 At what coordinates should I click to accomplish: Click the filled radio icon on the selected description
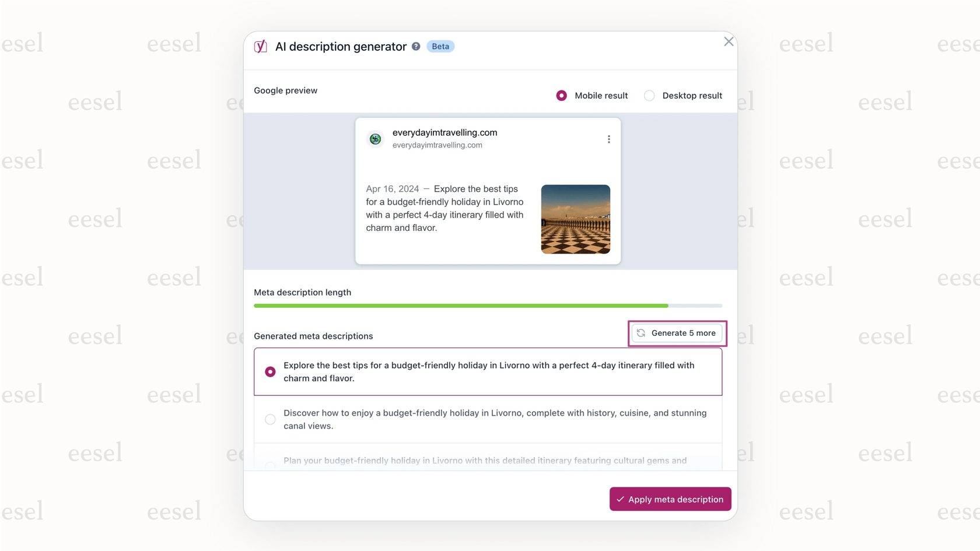(x=270, y=371)
